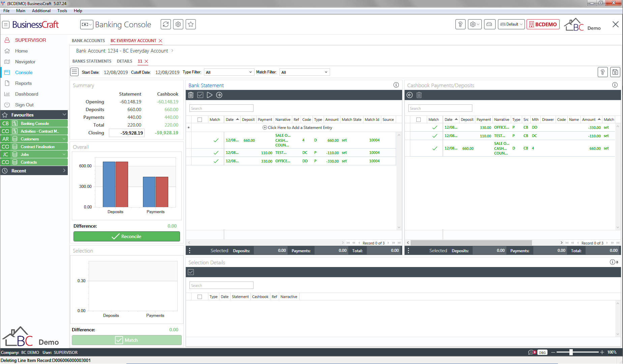The width and height of the screenshot is (623, 364).
Task: Open Home in the sidebar
Action: 21,51
